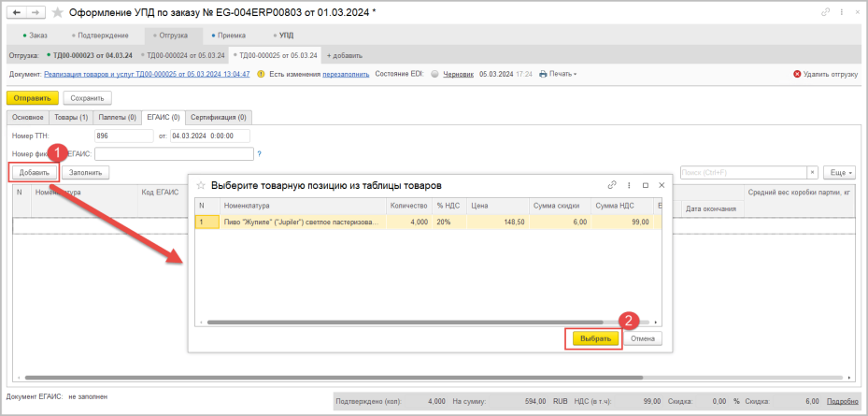Switch to the УПД stage tab
The width and height of the screenshot is (868, 416).
tap(284, 36)
